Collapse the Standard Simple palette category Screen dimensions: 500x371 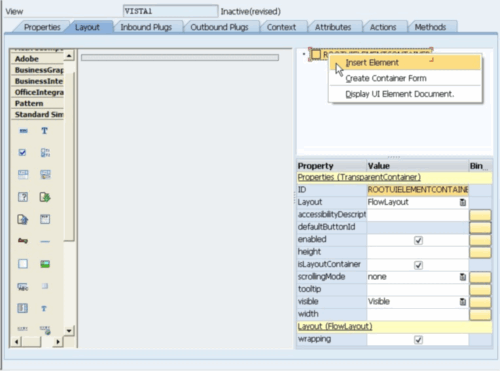tap(37, 114)
